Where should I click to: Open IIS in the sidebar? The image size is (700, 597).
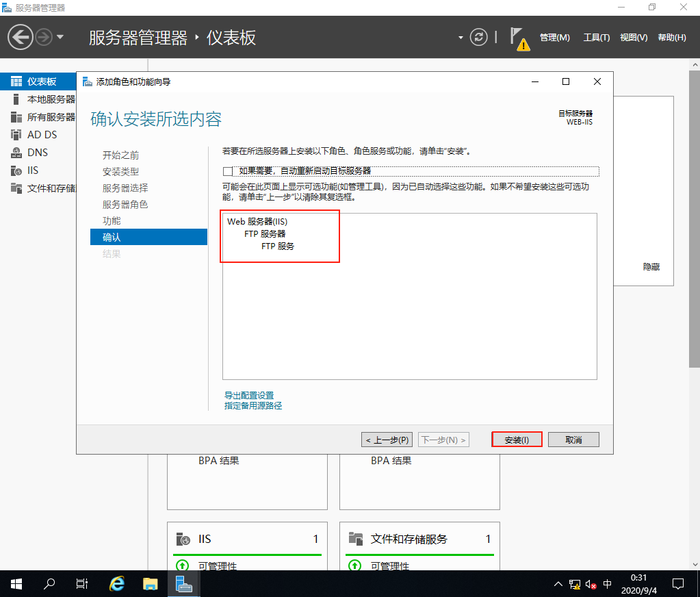38,170
